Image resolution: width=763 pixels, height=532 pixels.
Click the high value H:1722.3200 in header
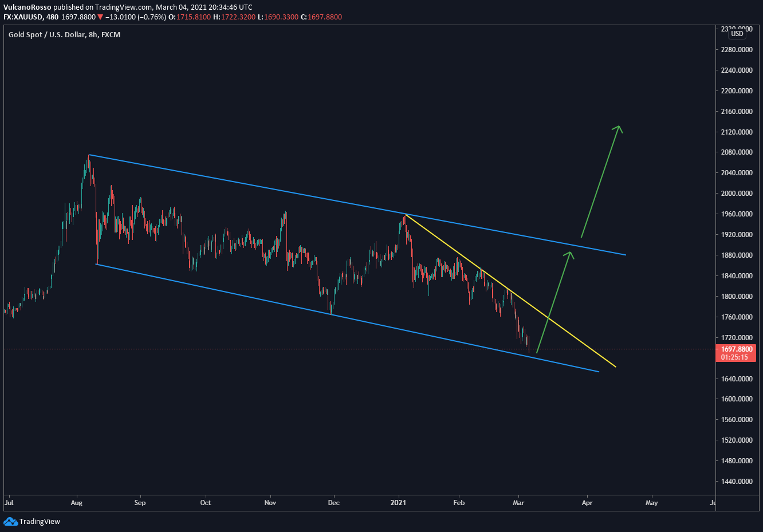[234, 17]
